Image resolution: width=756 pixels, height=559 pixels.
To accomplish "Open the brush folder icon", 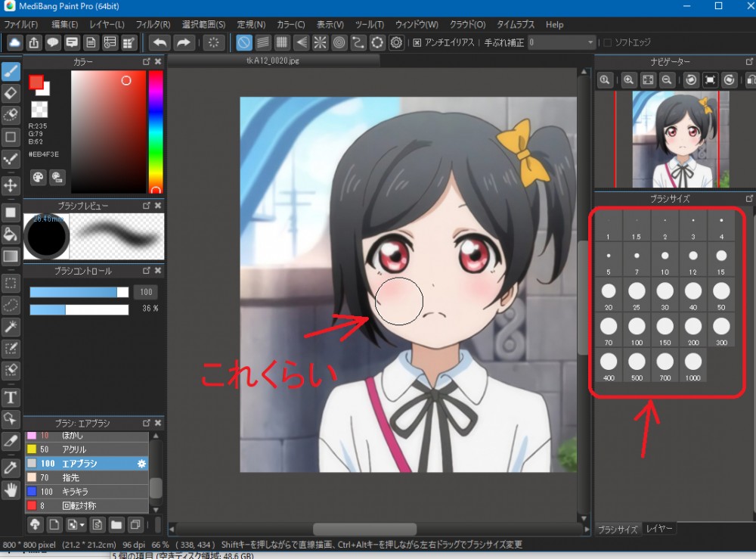I will [116, 524].
